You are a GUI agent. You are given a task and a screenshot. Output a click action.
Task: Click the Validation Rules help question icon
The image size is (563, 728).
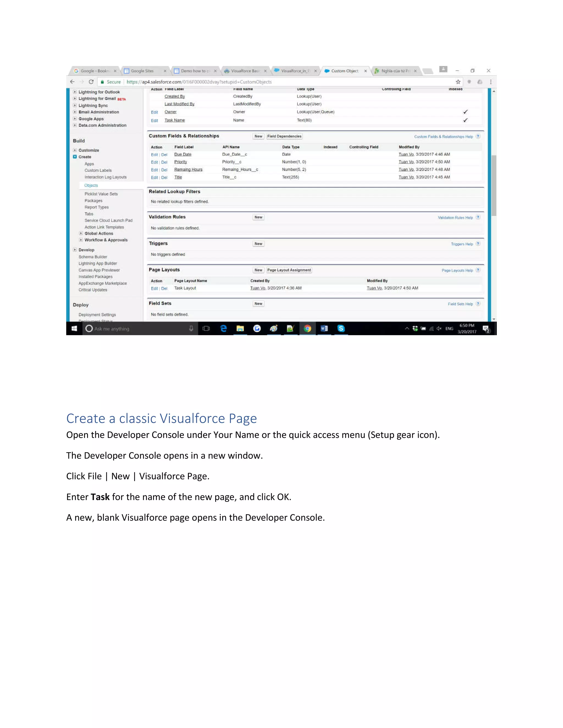pyautogui.click(x=478, y=217)
